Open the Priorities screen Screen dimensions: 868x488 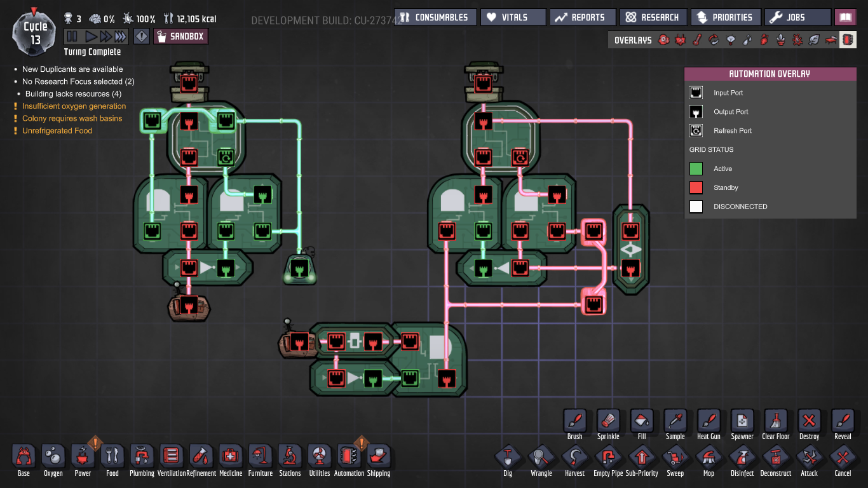click(x=725, y=17)
